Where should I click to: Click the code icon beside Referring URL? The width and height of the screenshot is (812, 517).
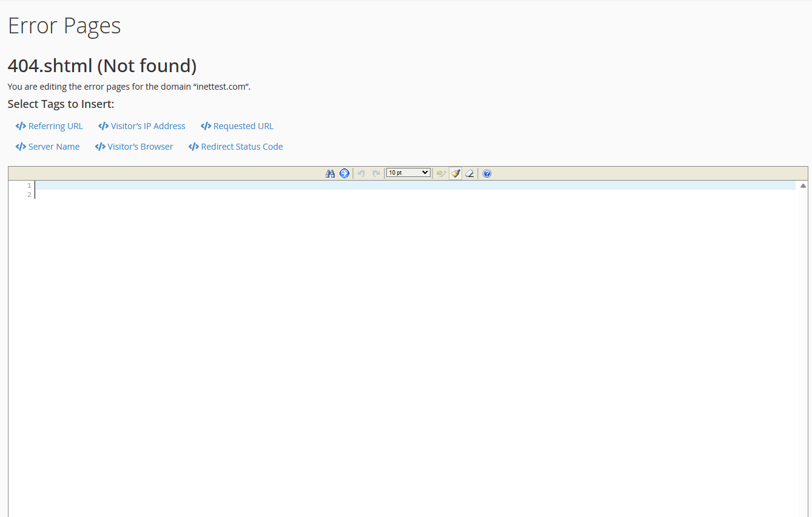pos(21,126)
